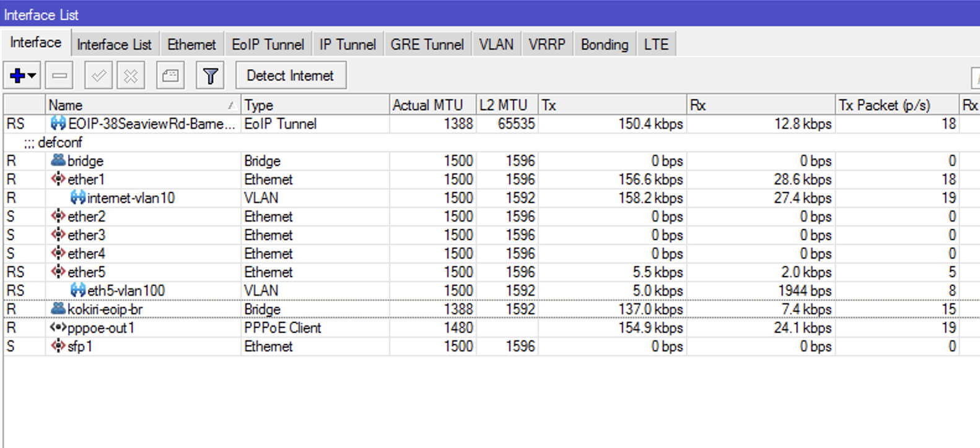Click the cross disable button

point(131,75)
